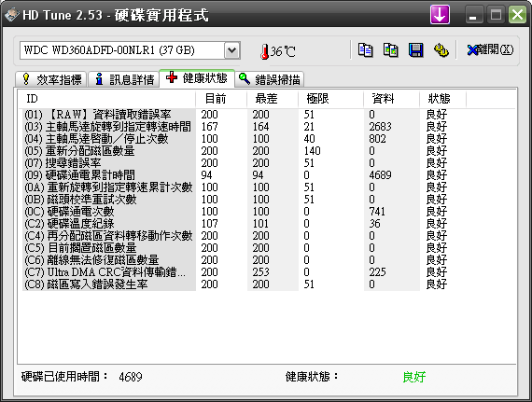Viewport: 532px width, 402px height.
Task: Click worst value 253 in row (C7)
Action: (x=261, y=272)
